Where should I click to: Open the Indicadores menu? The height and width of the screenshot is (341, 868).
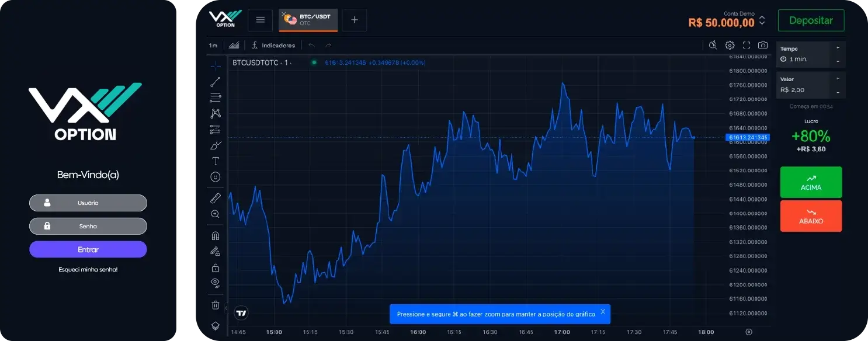[x=273, y=46]
